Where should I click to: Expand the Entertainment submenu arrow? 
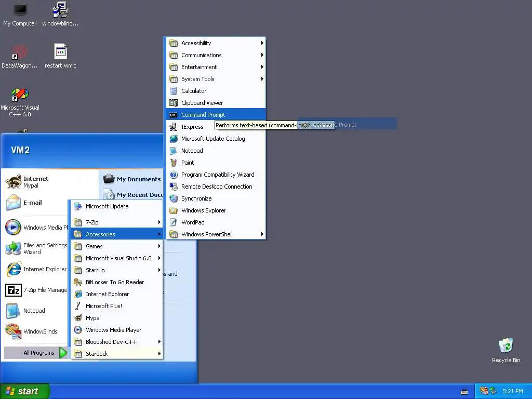pos(262,67)
